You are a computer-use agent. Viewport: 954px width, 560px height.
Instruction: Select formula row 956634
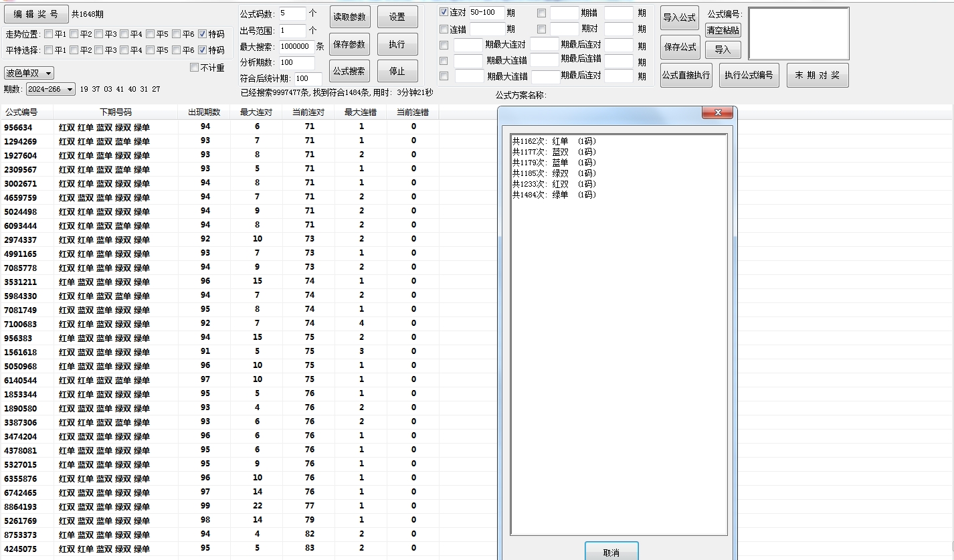point(21,127)
